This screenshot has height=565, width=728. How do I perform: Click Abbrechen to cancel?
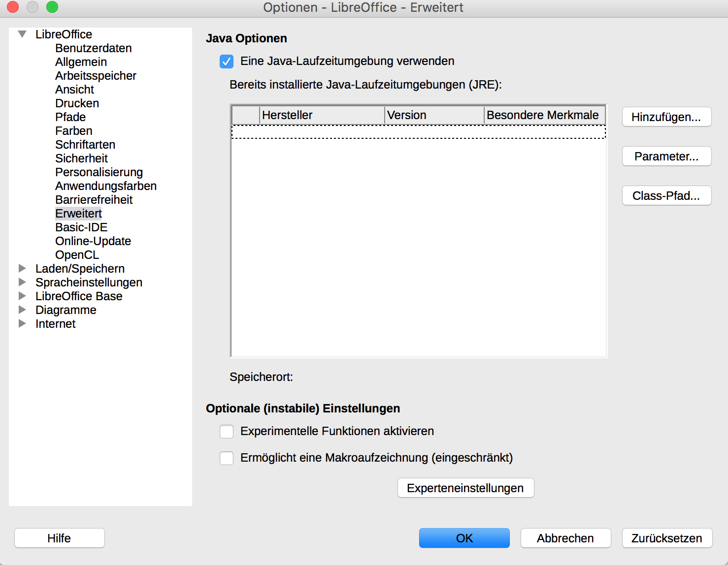(x=565, y=538)
